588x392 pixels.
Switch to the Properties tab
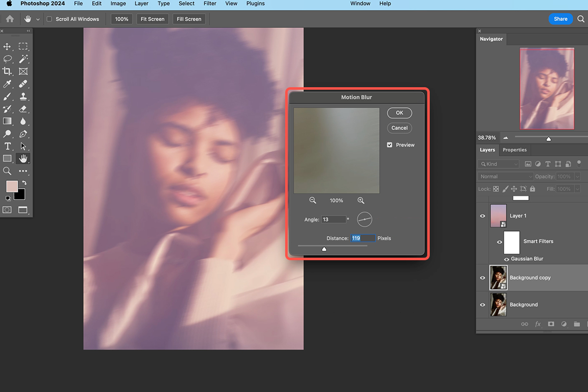pos(514,150)
